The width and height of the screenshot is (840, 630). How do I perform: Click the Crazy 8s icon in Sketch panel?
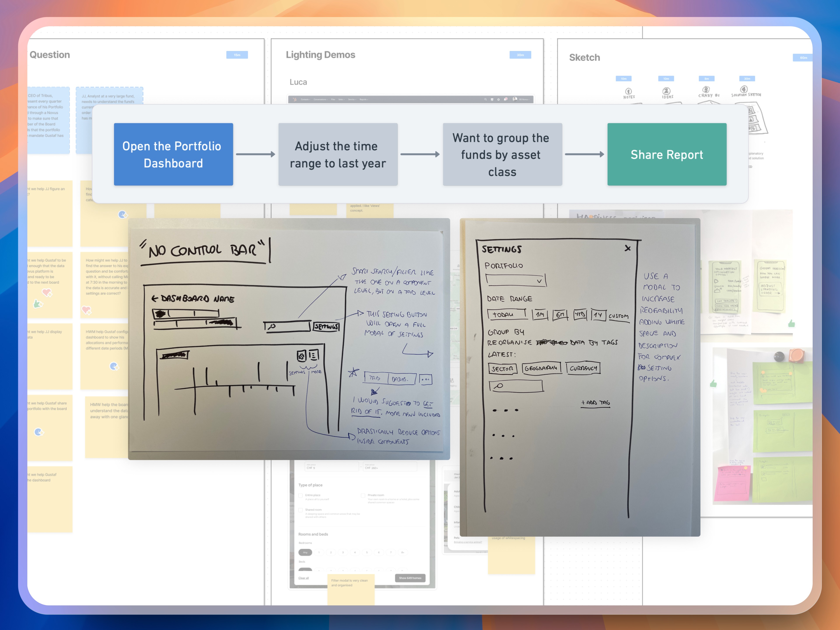[706, 93]
